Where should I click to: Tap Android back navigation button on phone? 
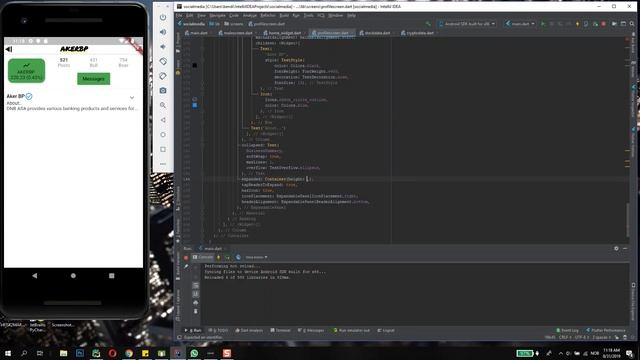tap(35, 276)
